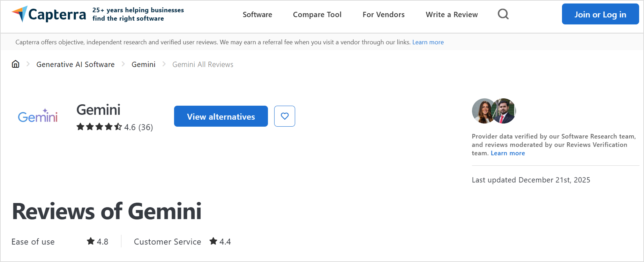644x262 pixels.
Task: Click the 25+ years helping businesses tagline
Action: click(138, 14)
